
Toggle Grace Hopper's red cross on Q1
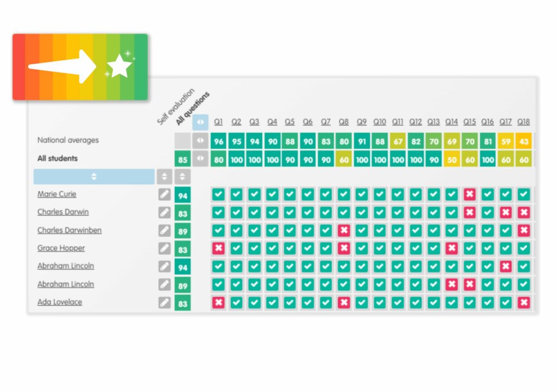point(218,248)
